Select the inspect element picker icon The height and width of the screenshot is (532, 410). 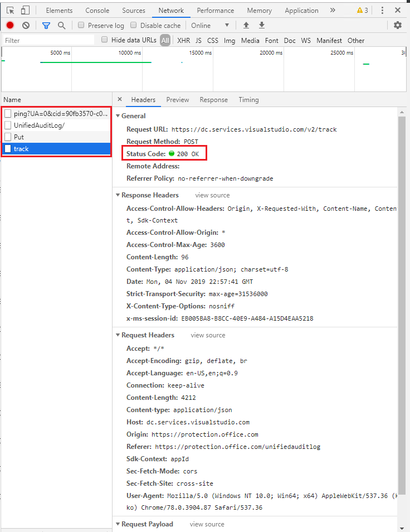click(11, 10)
